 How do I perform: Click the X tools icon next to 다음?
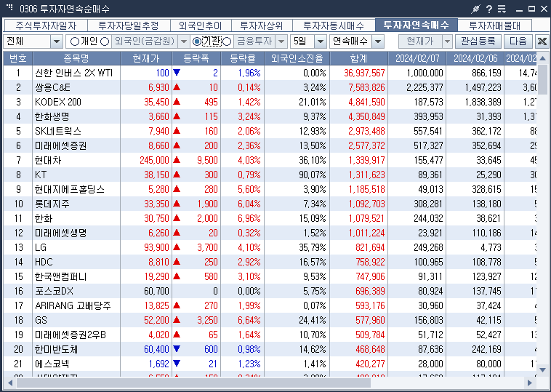(x=542, y=41)
